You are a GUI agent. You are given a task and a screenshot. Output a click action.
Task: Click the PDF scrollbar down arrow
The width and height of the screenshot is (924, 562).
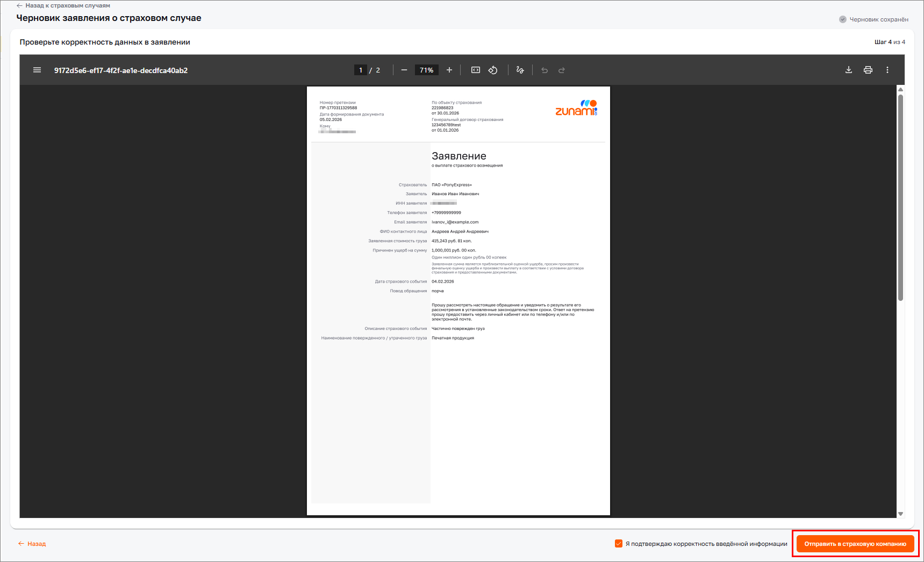(900, 514)
